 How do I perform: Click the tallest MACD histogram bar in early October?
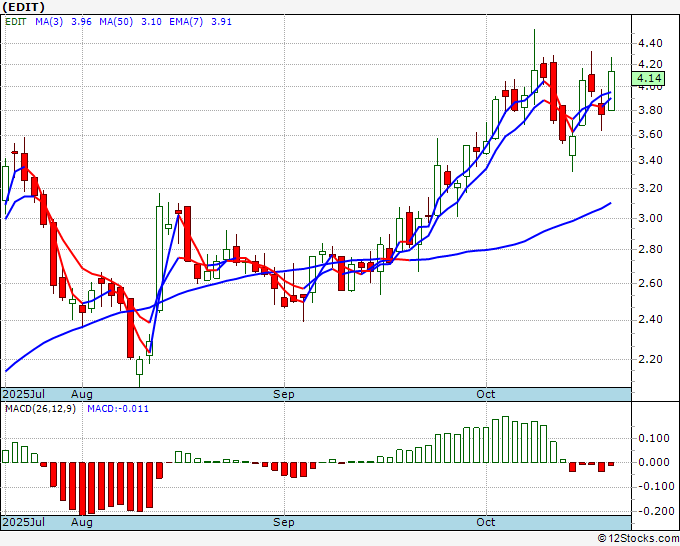tap(505, 439)
